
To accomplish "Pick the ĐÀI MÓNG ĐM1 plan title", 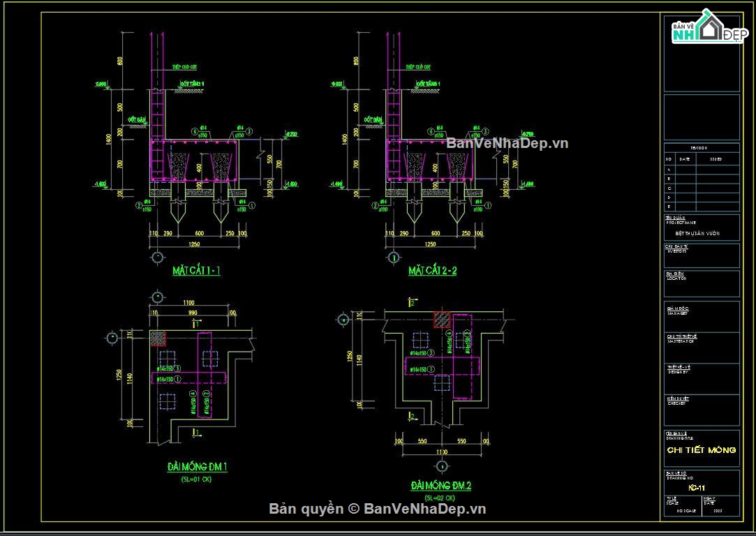I will pyautogui.click(x=197, y=467).
